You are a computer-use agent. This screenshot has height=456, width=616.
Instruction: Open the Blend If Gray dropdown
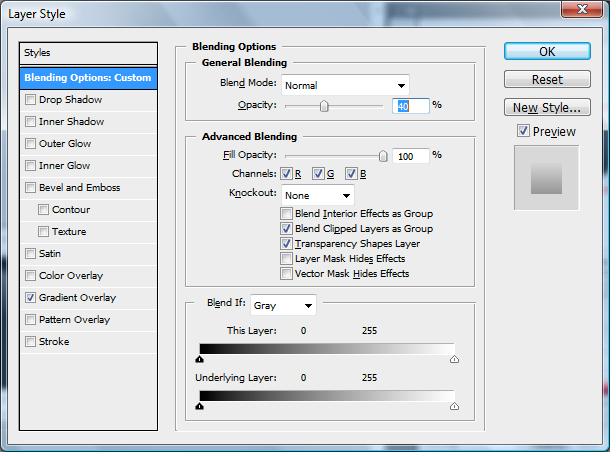click(x=283, y=305)
